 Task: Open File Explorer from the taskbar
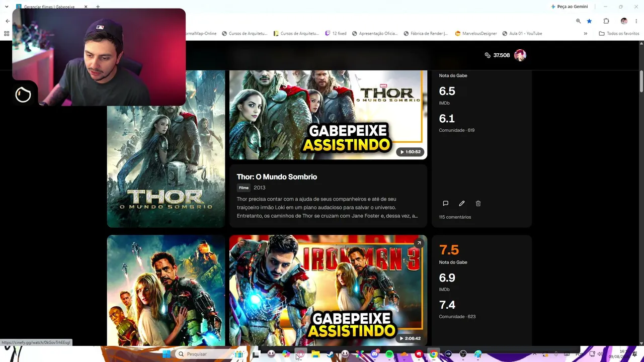[315, 354]
